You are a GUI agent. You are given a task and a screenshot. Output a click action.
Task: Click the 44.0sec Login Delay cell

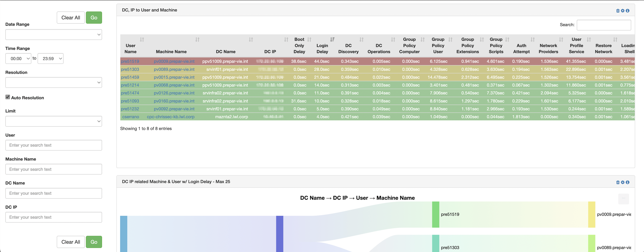tap(322, 61)
